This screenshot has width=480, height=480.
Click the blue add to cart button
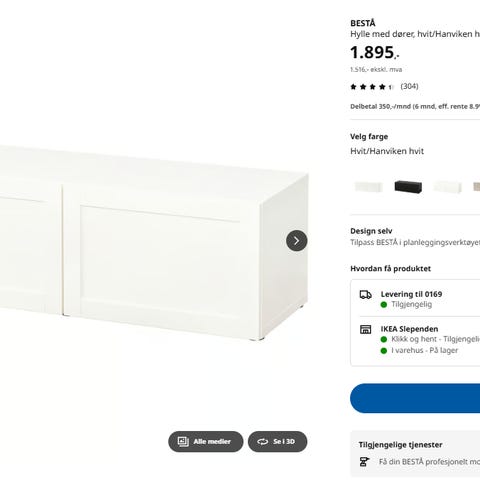coord(415,398)
